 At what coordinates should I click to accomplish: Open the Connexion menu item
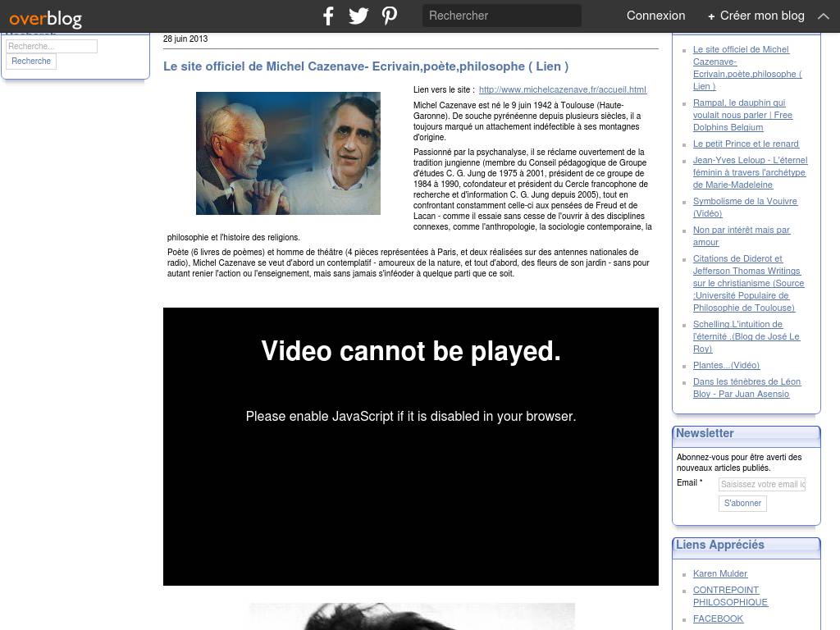coord(655,16)
